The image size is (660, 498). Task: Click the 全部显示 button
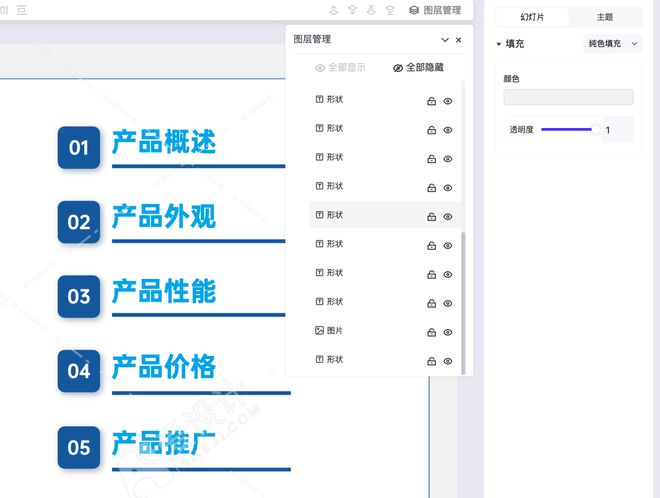tap(340, 68)
